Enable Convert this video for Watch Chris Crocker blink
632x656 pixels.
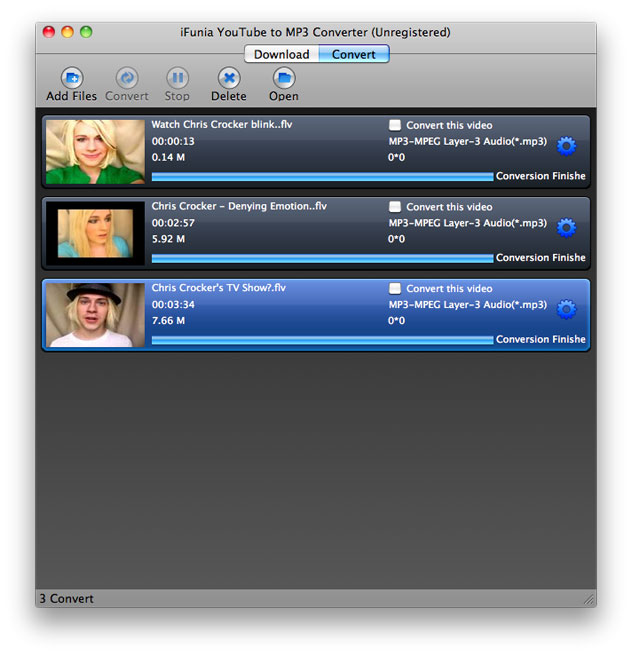pos(395,125)
